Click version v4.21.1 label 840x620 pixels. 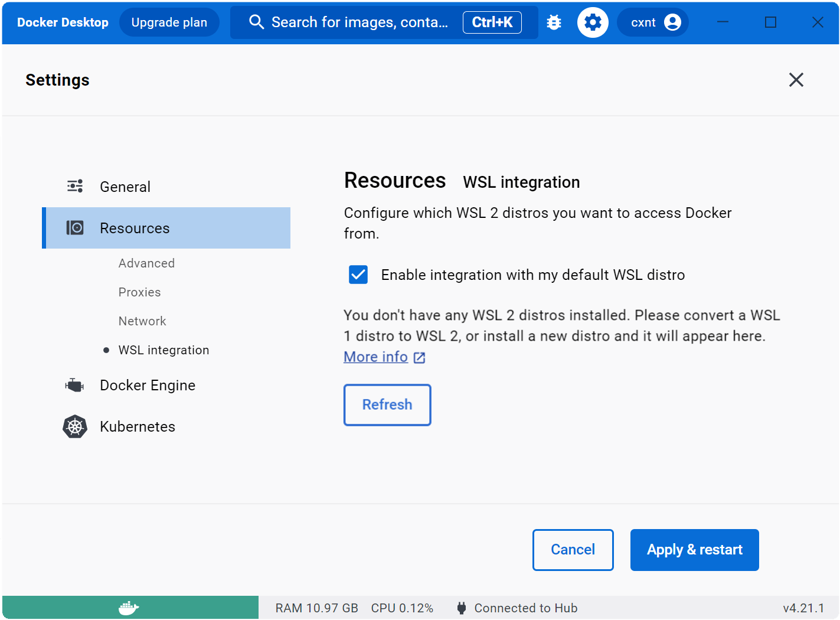point(803,608)
